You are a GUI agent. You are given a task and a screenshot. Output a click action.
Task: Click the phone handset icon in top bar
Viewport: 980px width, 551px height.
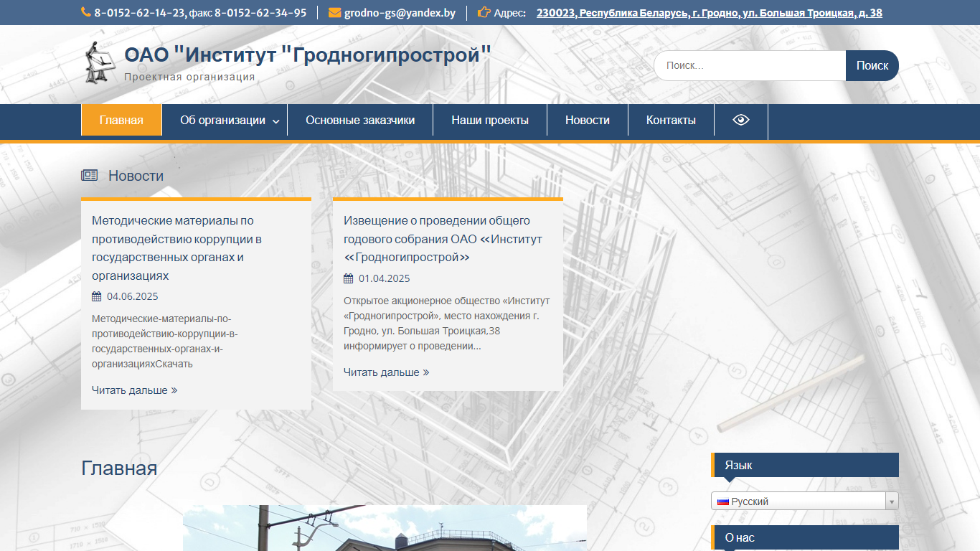86,12
